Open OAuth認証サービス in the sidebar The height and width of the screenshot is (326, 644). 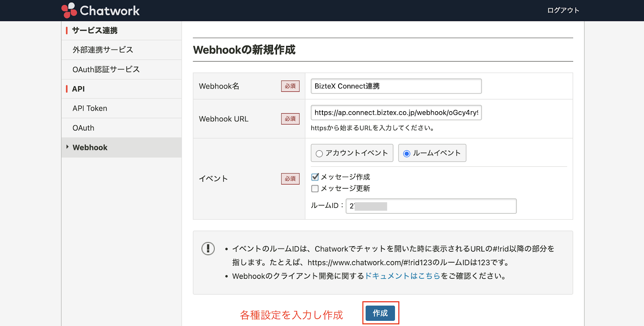pyautogui.click(x=122, y=69)
